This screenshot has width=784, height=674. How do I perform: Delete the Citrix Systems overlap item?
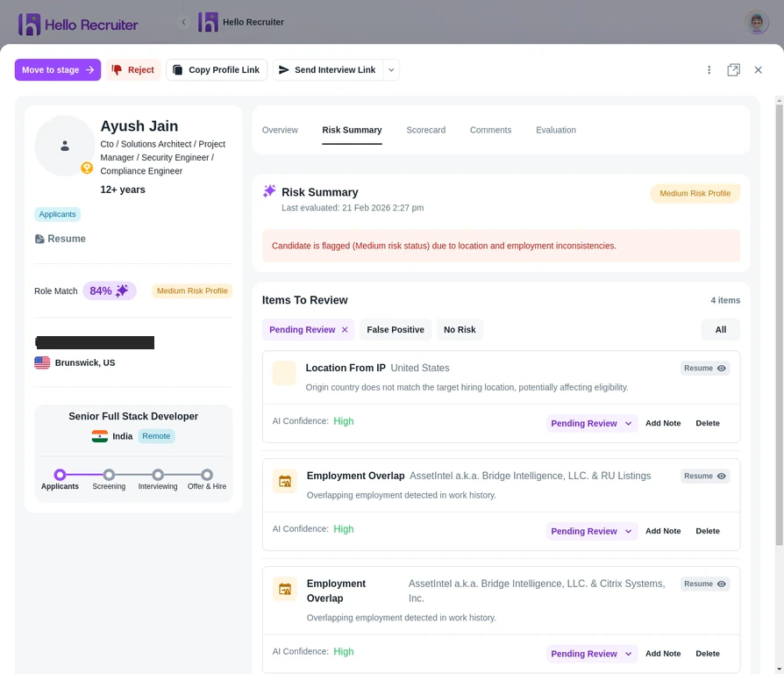click(x=707, y=654)
